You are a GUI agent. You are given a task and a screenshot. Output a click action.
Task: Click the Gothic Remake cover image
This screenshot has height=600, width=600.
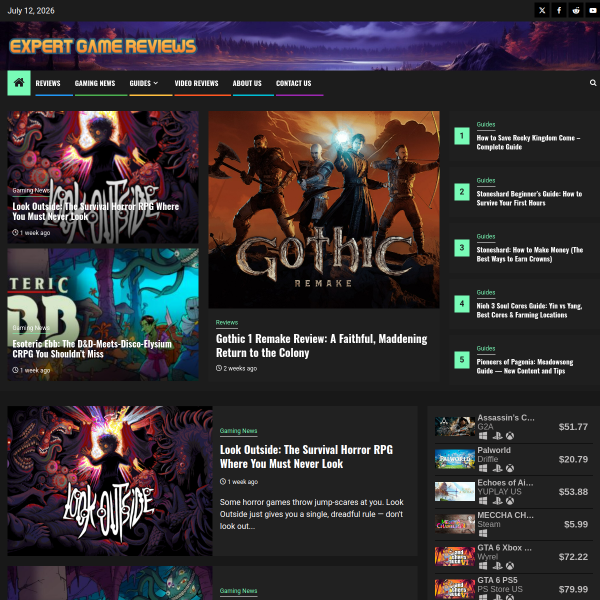tap(324, 209)
